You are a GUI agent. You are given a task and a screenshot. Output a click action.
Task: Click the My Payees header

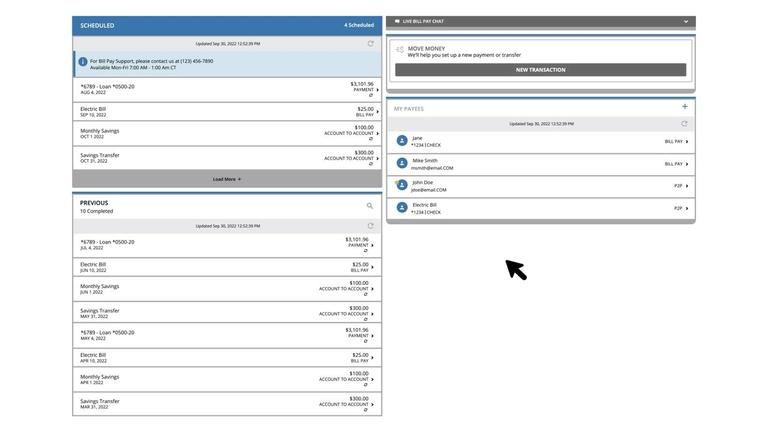[409, 109]
